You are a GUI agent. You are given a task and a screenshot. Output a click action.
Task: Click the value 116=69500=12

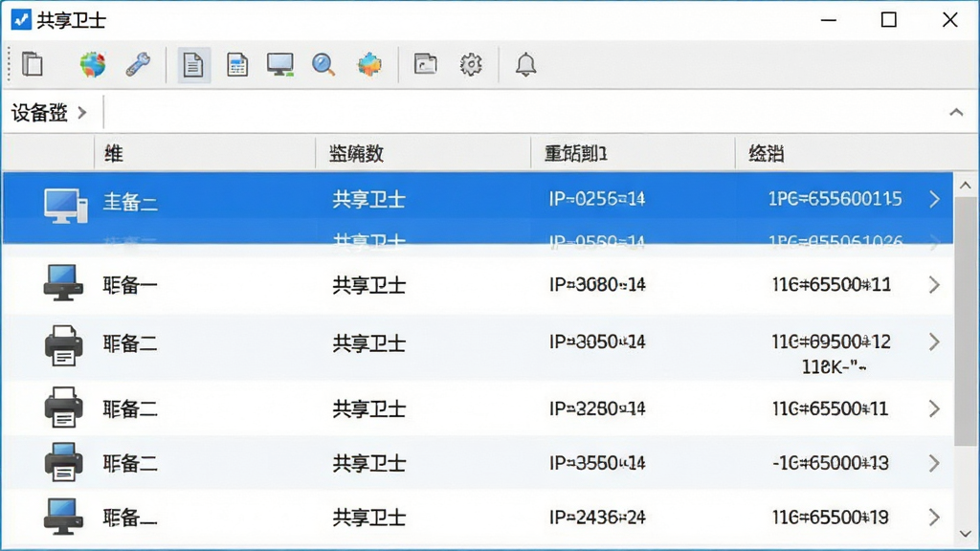[832, 342]
